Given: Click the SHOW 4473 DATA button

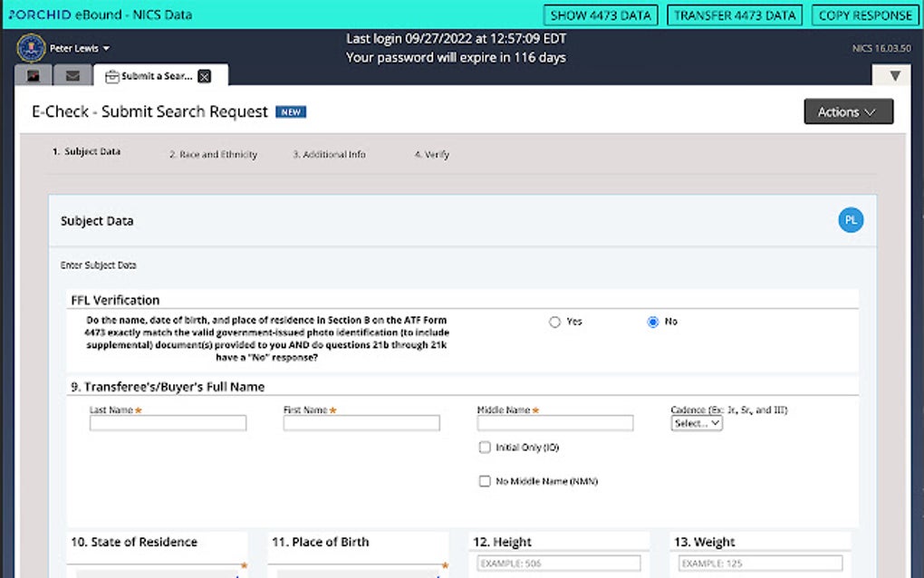Looking at the screenshot, I should click(x=601, y=14).
